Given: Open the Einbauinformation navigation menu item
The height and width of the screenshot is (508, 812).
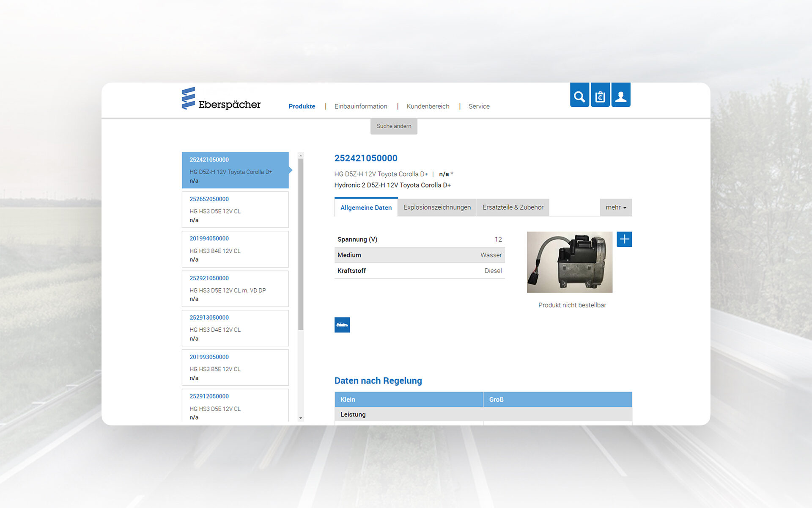Looking at the screenshot, I should 360,106.
